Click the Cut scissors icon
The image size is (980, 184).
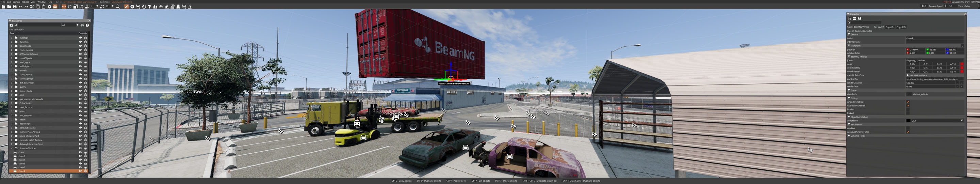32,6
